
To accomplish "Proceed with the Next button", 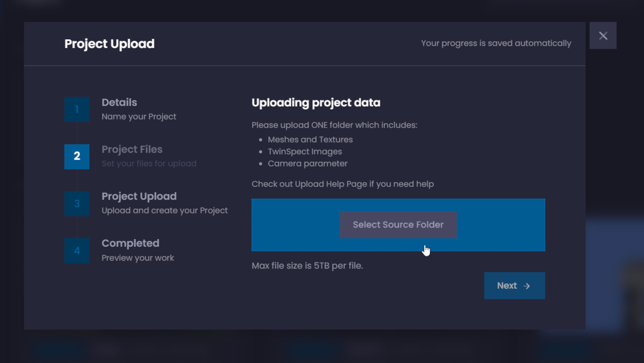I will [x=515, y=286].
